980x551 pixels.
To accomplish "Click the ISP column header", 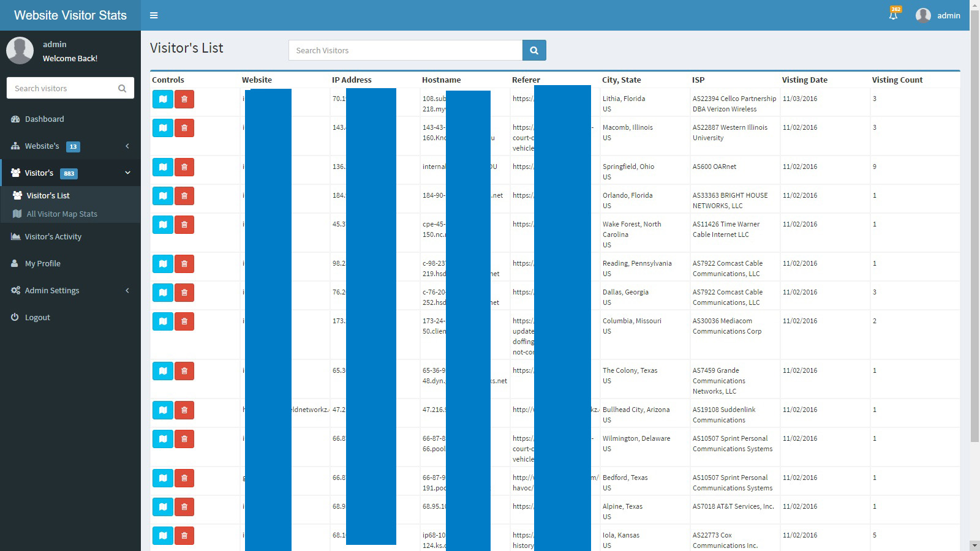I will click(x=698, y=80).
